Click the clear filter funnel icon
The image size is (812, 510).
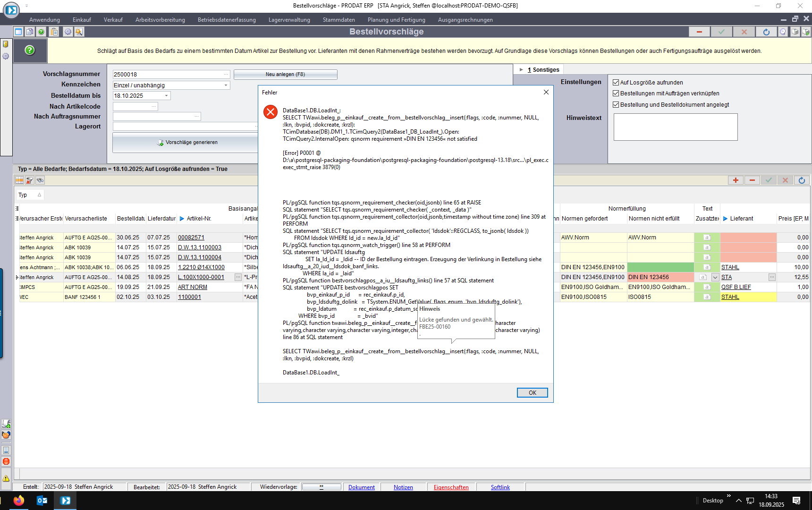30,180
